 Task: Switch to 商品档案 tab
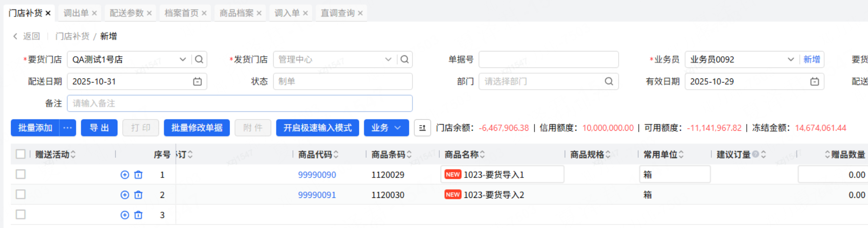237,13
